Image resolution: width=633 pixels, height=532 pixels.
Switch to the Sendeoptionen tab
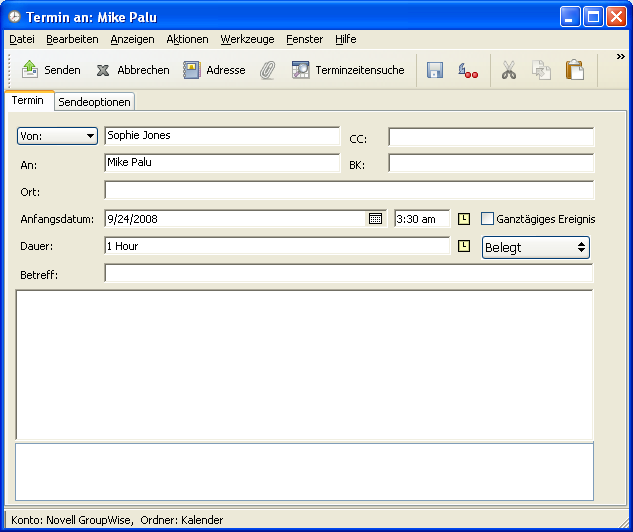pyautogui.click(x=94, y=102)
